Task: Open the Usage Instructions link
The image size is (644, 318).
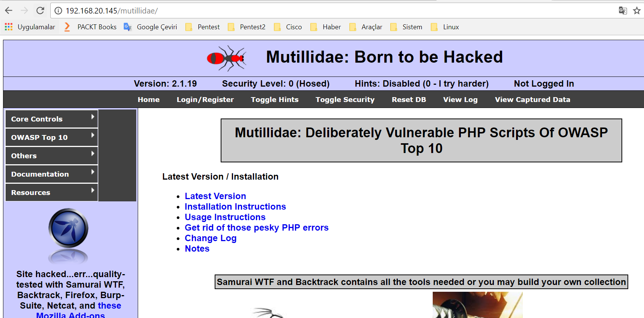Action: (225, 217)
